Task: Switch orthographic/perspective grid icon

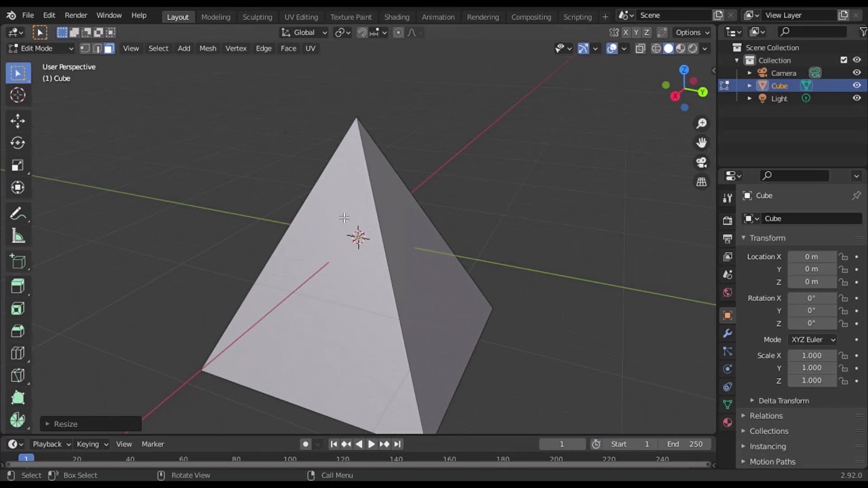Action: [x=701, y=182]
